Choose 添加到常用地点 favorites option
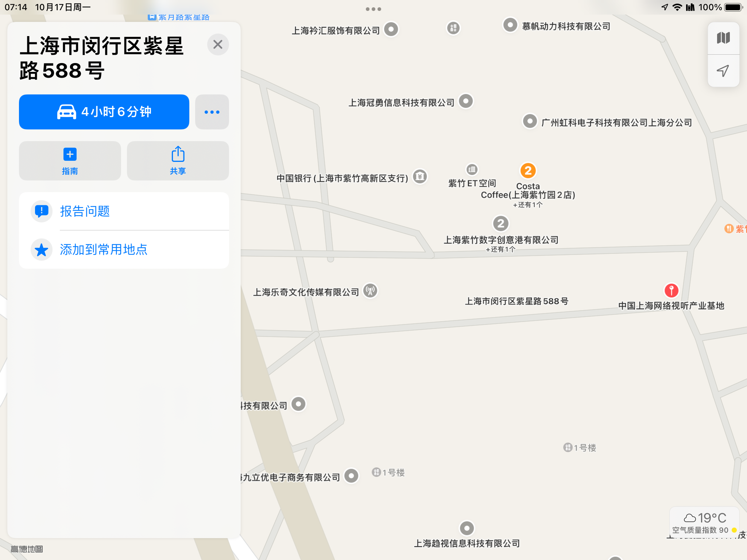Viewport: 747px width, 560px height. pos(124,250)
